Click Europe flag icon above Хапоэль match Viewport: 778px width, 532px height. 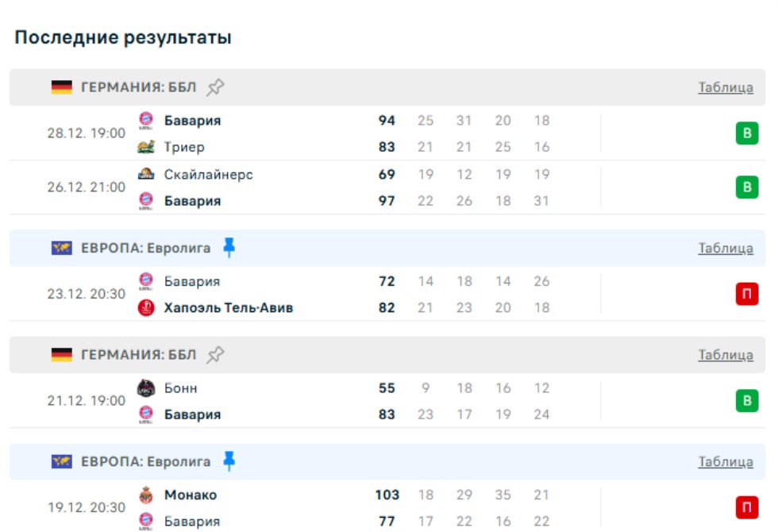pos(61,249)
